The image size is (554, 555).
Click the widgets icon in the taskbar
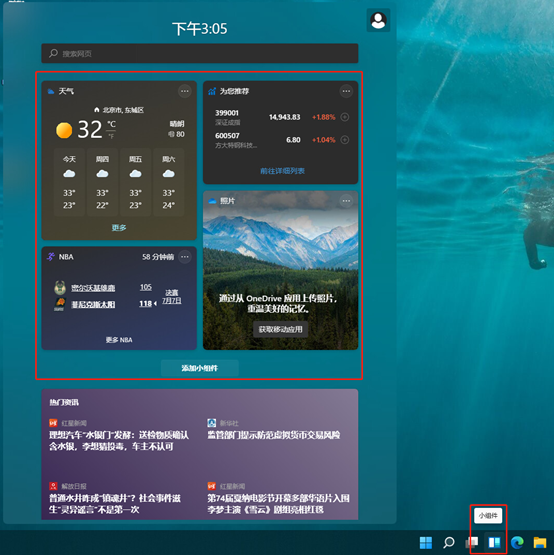[494, 542]
